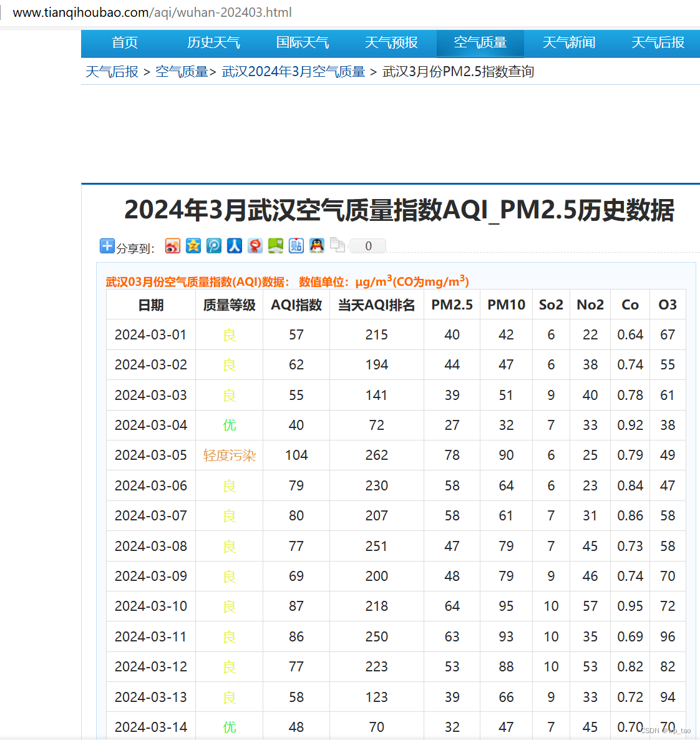
Task: Select the date cell 2024-03-06
Action: (x=150, y=485)
